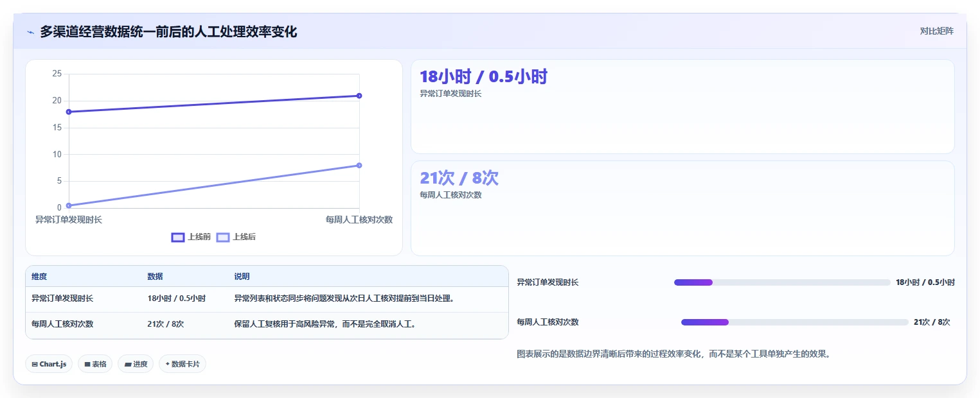980x398 pixels.
Task: Click the 表格 tag chip
Action: 95,364
